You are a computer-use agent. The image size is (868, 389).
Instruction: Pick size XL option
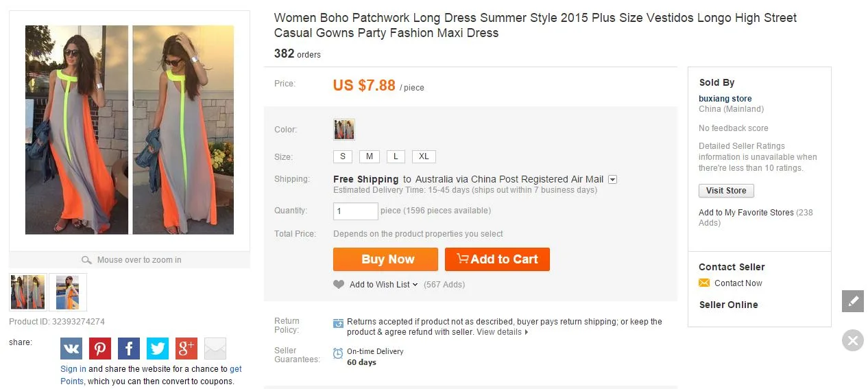tap(424, 156)
